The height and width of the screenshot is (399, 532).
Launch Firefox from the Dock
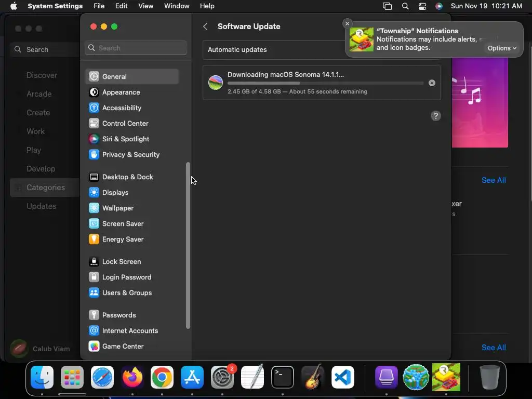[x=132, y=377]
